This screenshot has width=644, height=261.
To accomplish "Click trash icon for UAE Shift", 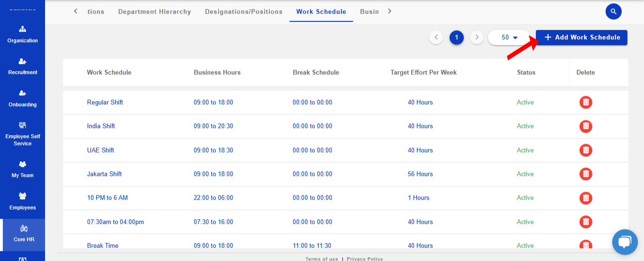I will click(586, 150).
